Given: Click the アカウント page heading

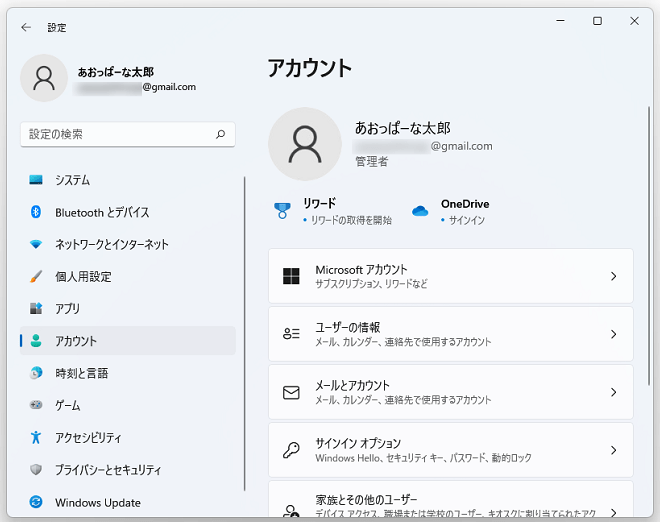Looking at the screenshot, I should [x=310, y=68].
